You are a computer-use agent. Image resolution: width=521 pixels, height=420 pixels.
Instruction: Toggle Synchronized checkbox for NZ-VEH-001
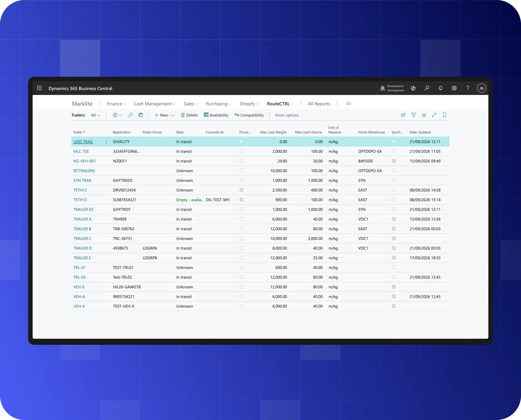point(394,161)
